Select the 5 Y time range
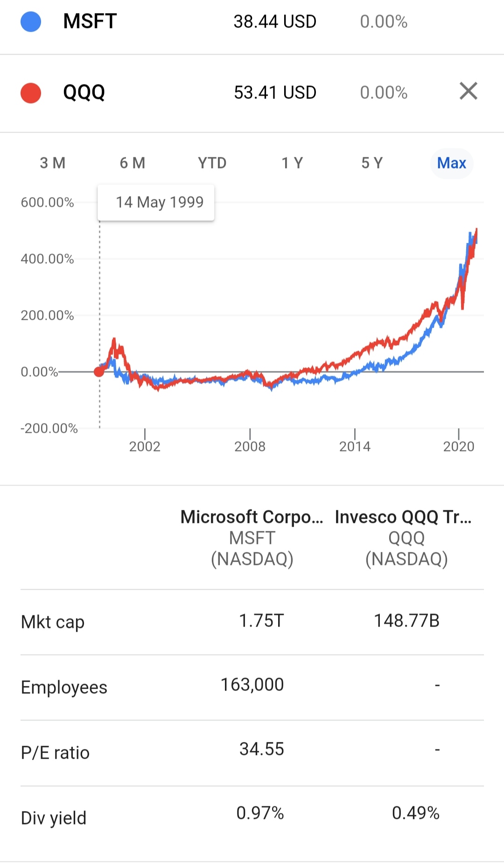This screenshot has height=868, width=504. (x=372, y=163)
